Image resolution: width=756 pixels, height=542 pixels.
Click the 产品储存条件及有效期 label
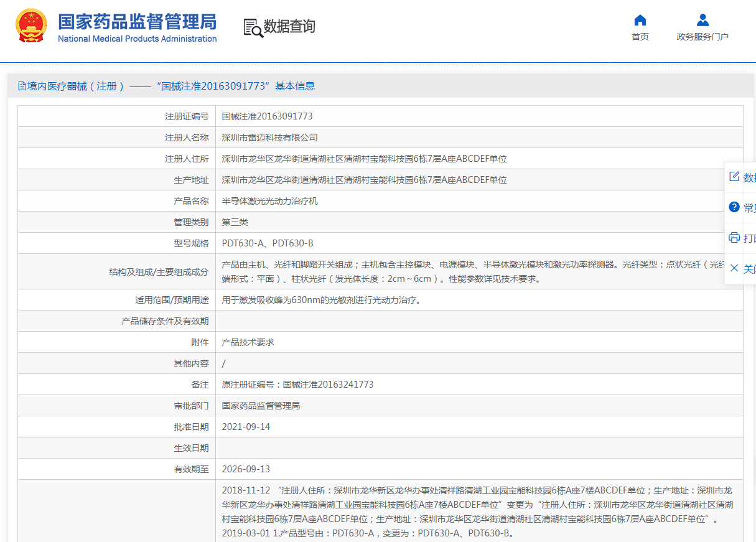pyautogui.click(x=165, y=321)
